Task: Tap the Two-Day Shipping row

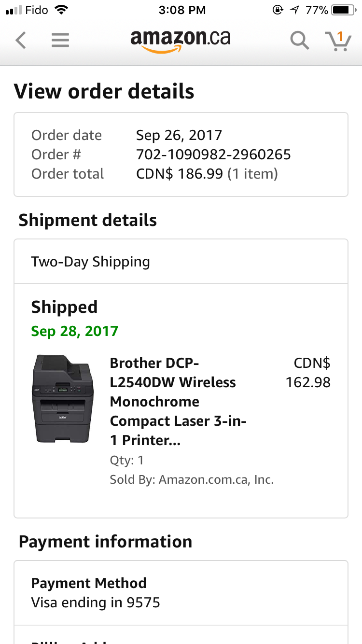Action: coord(181,262)
